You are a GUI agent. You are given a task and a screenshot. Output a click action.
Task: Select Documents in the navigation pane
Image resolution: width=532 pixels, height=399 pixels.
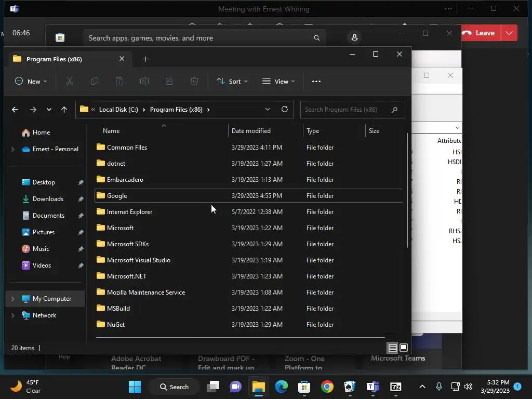(48, 216)
